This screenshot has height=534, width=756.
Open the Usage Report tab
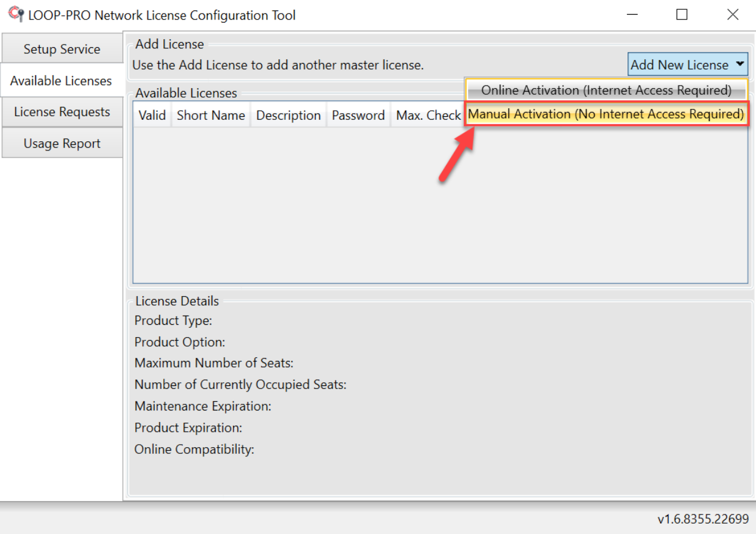[x=61, y=143]
